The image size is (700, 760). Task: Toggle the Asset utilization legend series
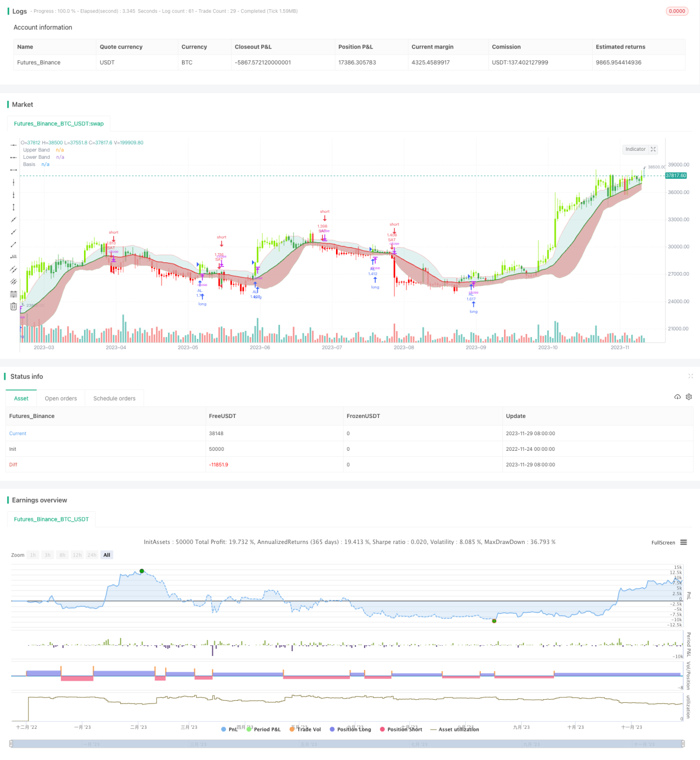coord(454,729)
